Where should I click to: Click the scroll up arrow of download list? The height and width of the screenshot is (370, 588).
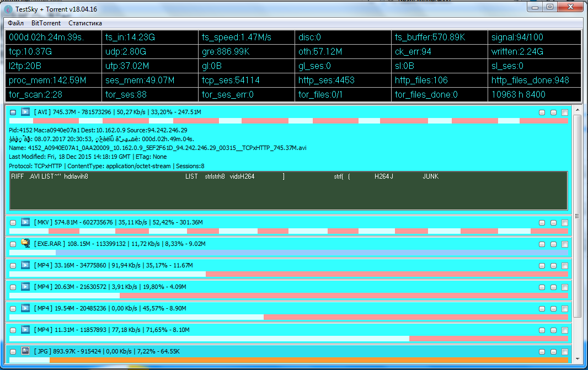click(578, 110)
